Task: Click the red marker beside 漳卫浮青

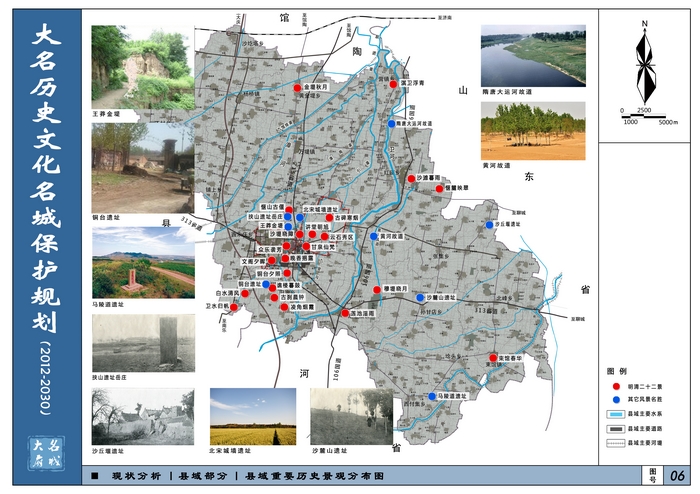Action: [393, 84]
